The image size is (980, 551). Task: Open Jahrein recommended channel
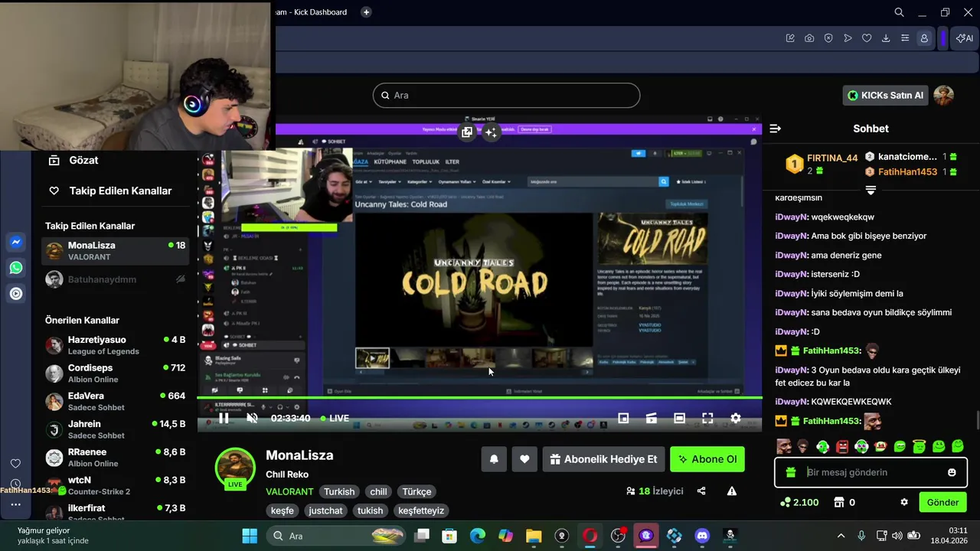[116, 429]
